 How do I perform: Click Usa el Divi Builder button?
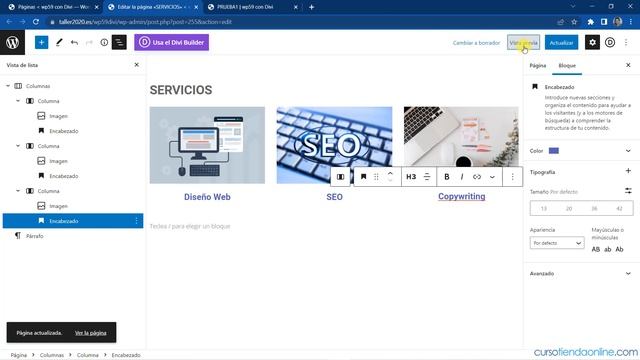(x=171, y=42)
